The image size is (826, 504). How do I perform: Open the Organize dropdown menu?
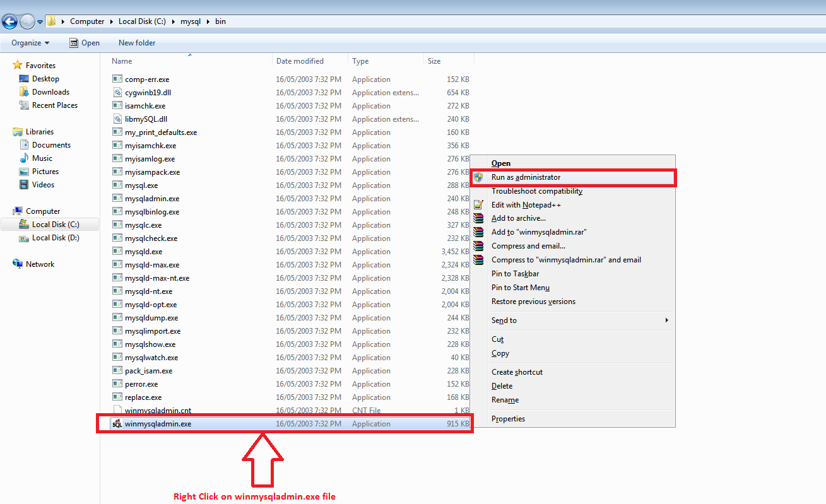click(30, 43)
